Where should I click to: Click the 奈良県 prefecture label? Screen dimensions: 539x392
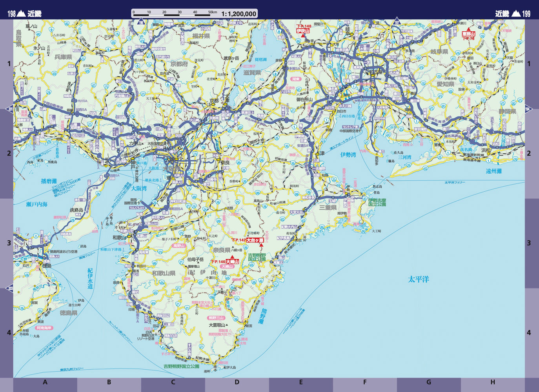click(x=222, y=250)
